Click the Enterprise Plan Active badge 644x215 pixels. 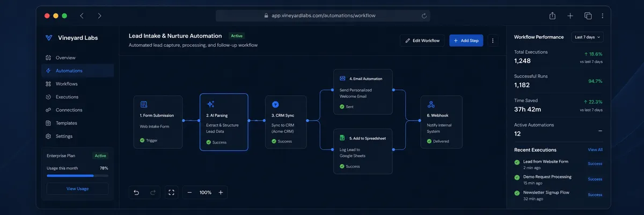click(100, 156)
